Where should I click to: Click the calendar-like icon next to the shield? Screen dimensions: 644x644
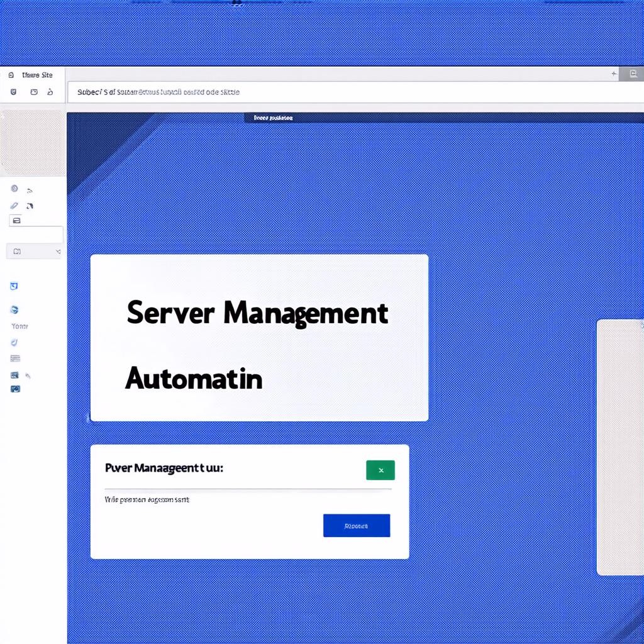click(33, 92)
